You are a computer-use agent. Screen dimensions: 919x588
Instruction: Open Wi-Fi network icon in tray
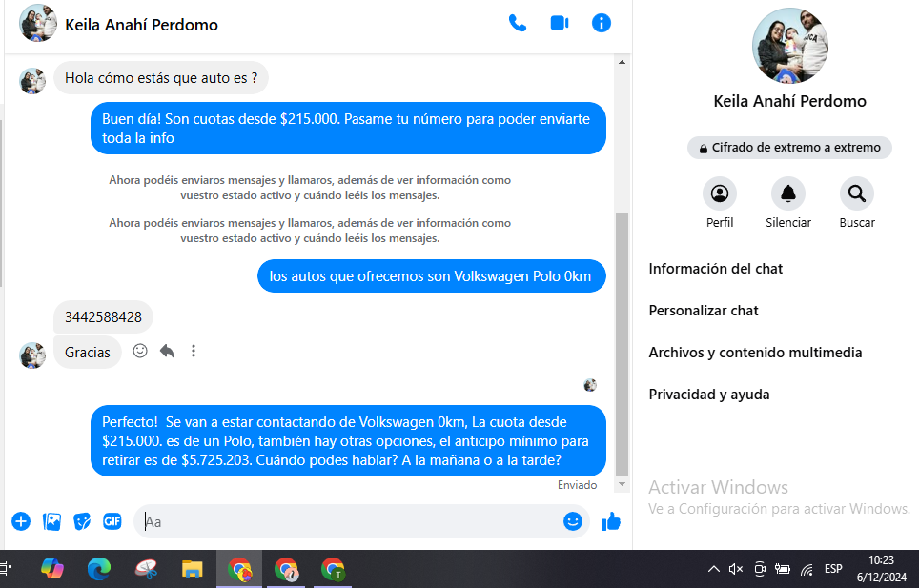tap(807, 569)
